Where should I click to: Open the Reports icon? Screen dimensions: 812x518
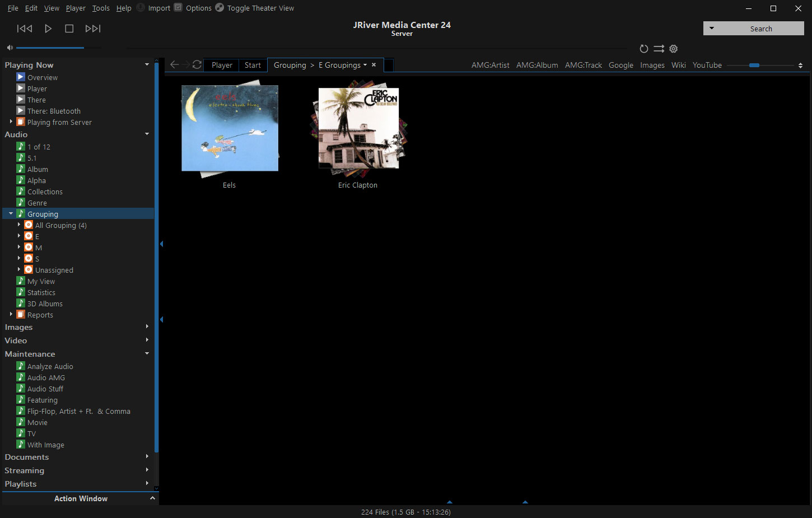click(21, 315)
